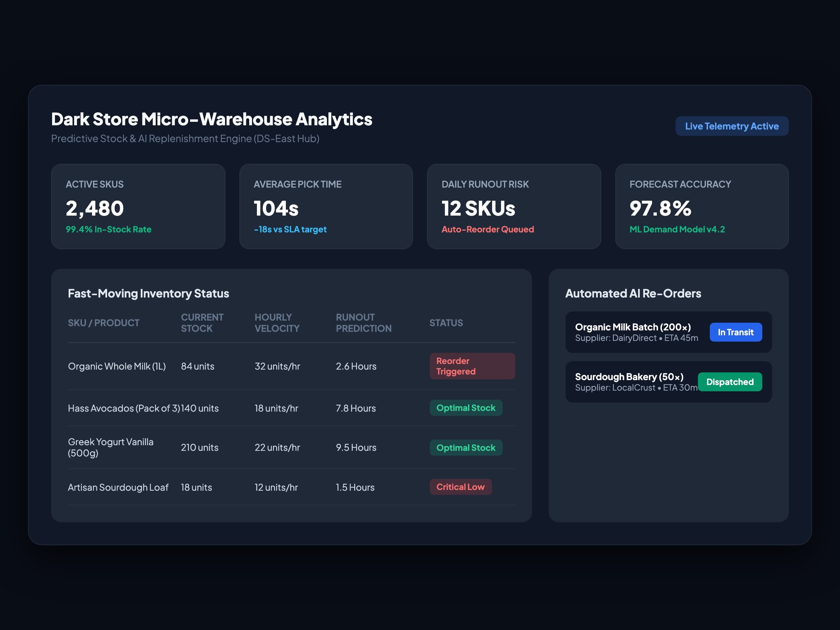This screenshot has width=840, height=630.
Task: Click Supplier: DairyDirect ETA 45m line
Action: coord(636,338)
